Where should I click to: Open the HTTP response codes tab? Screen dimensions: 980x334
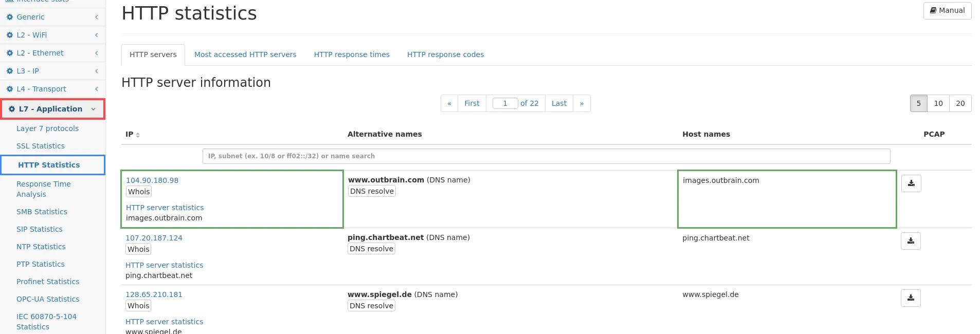pyautogui.click(x=445, y=54)
